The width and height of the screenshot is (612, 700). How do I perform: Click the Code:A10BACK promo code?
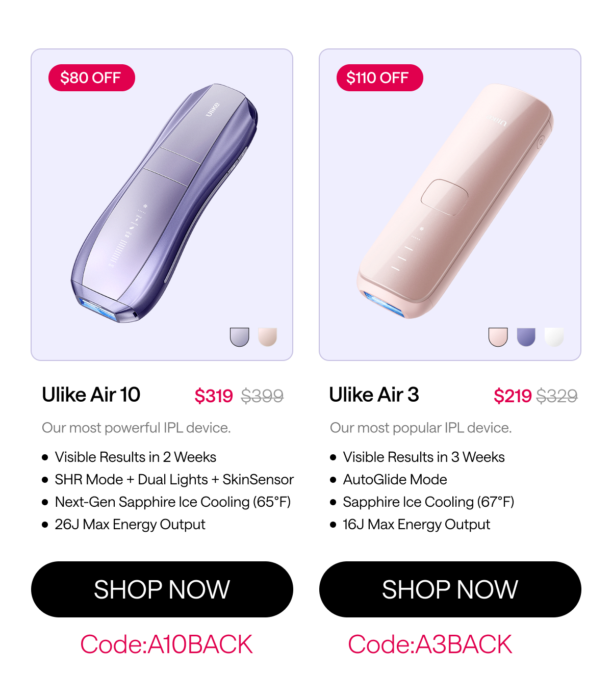[x=166, y=644]
